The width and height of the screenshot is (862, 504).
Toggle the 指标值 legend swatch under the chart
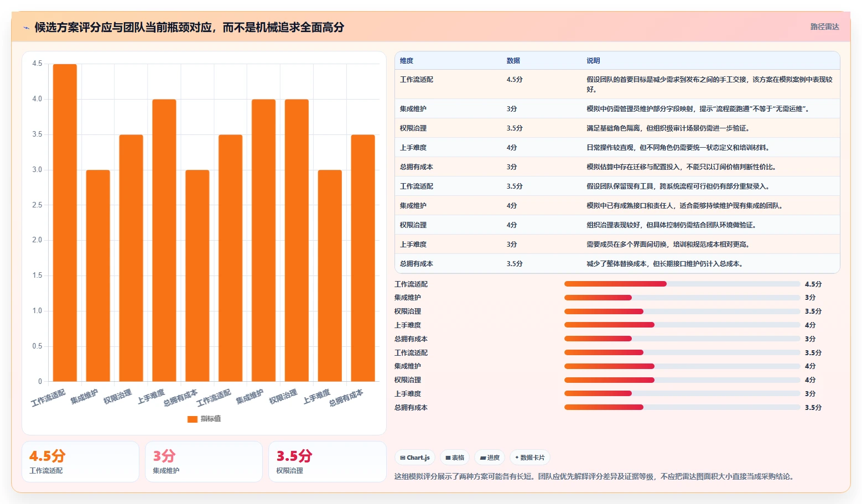pyautogui.click(x=193, y=419)
